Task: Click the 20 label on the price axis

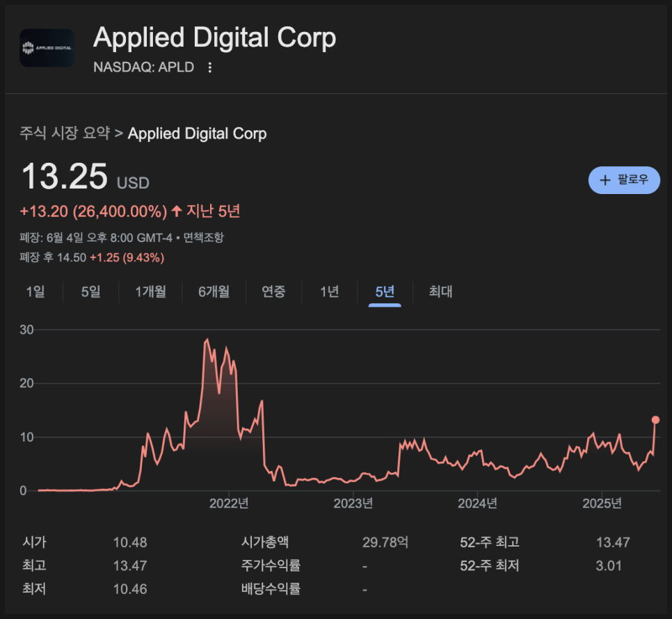Action: click(x=26, y=383)
